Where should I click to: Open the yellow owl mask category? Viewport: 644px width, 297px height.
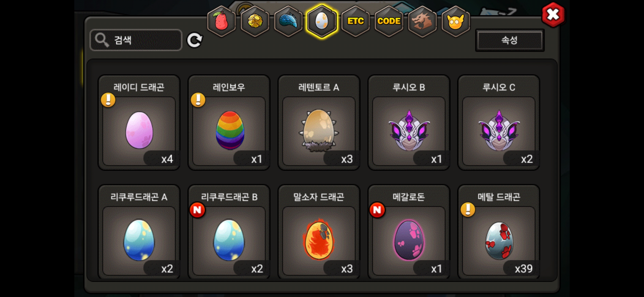click(x=455, y=21)
